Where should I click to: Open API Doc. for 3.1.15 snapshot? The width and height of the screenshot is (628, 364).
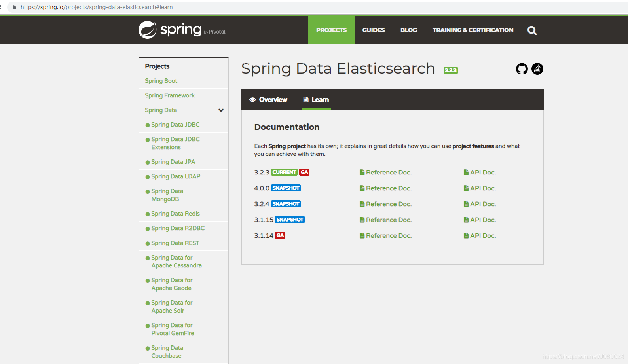(x=480, y=220)
